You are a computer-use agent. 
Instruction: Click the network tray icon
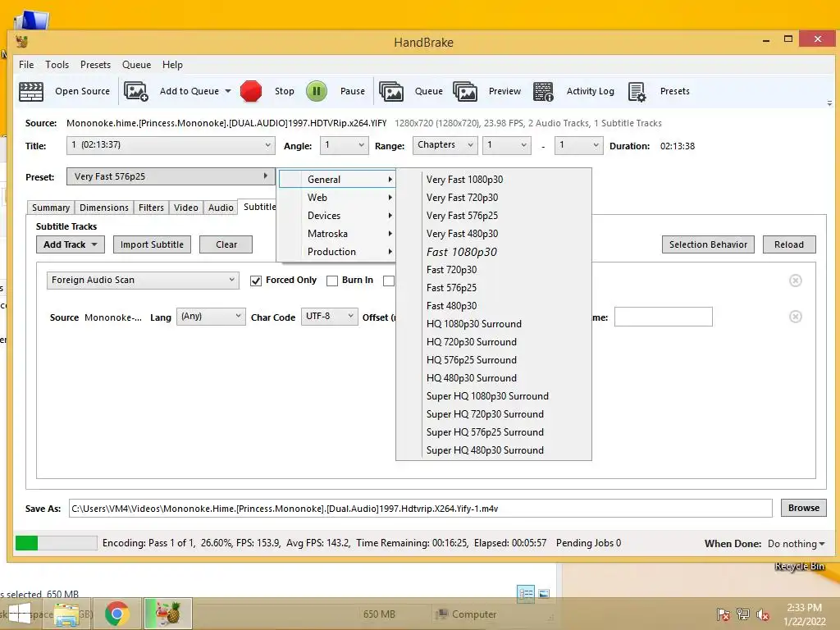point(742,614)
